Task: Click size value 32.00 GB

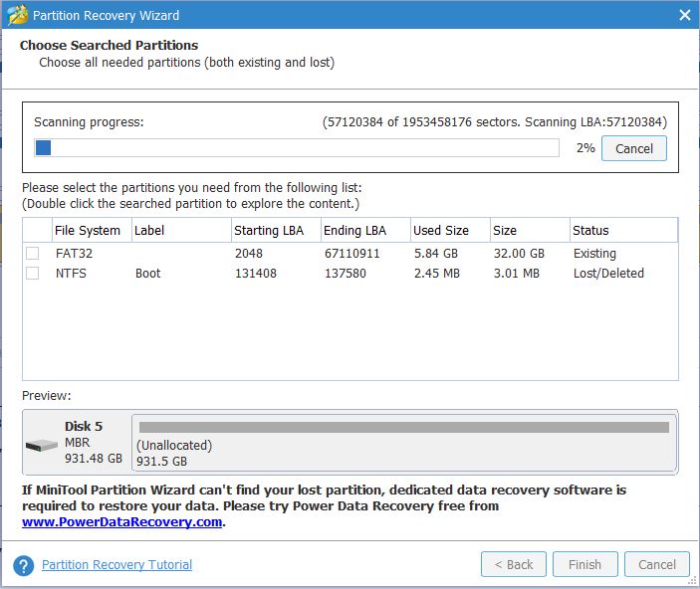Action: point(519,254)
